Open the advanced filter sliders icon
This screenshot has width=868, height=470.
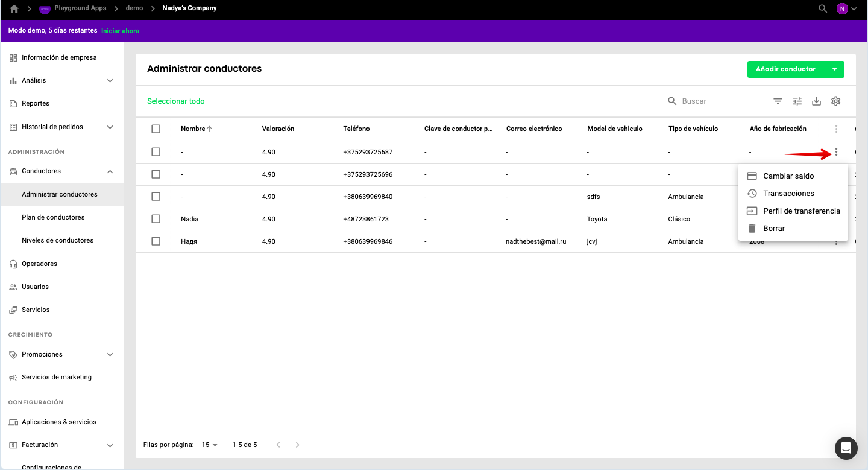tap(797, 101)
